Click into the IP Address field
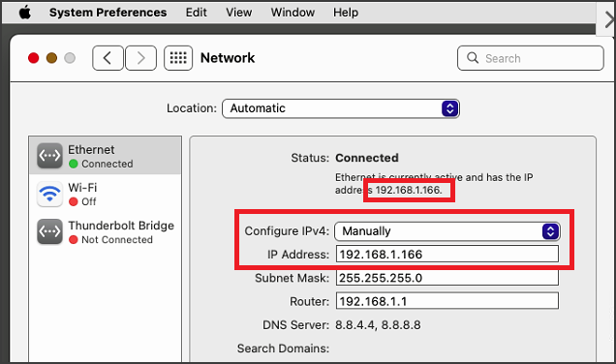The image size is (616, 364). 447,254
